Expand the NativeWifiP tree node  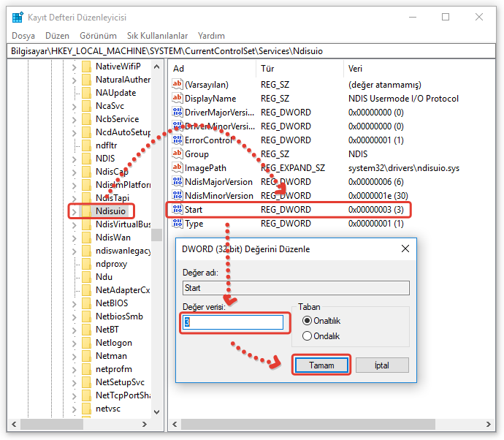[x=74, y=67]
